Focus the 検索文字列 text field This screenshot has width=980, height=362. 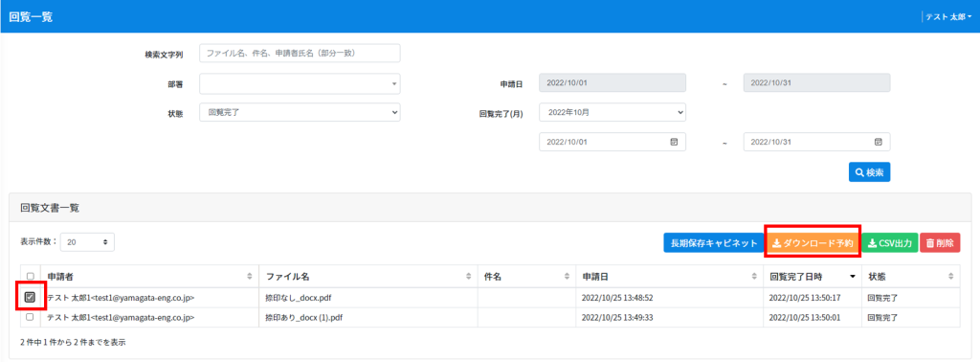click(300, 54)
